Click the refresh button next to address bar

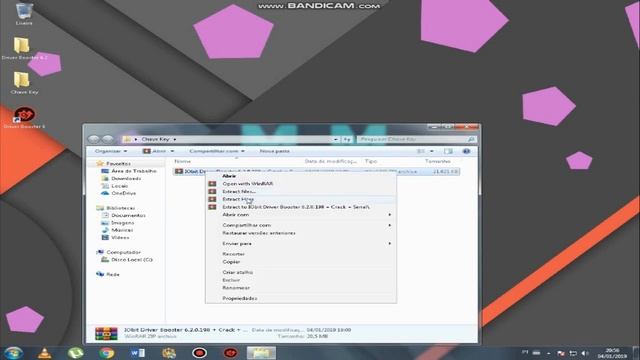tap(347, 139)
